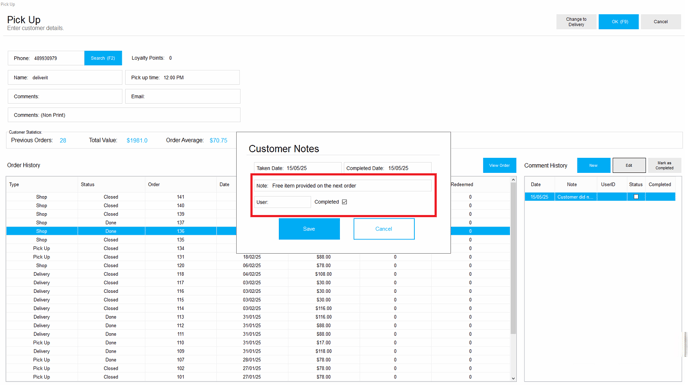Click the Comments (Non Print) field
Screen dimensions: 688x387
pyautogui.click(x=124, y=115)
